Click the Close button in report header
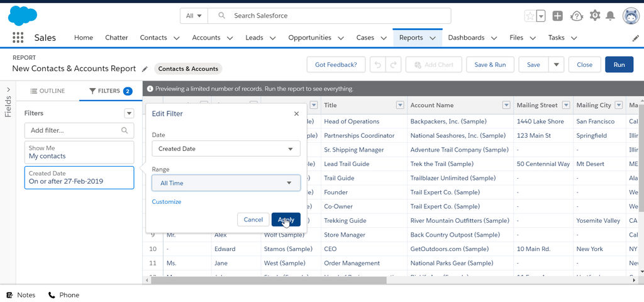The height and width of the screenshot is (302, 644). tap(584, 65)
